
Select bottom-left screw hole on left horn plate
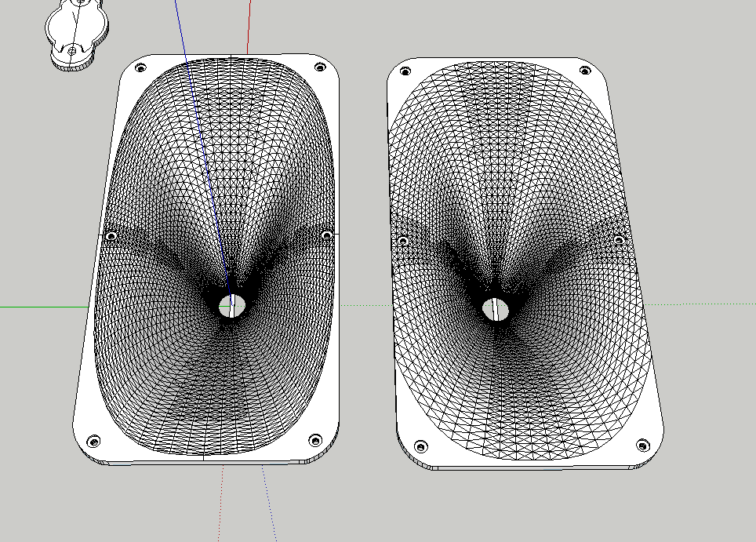point(93,442)
